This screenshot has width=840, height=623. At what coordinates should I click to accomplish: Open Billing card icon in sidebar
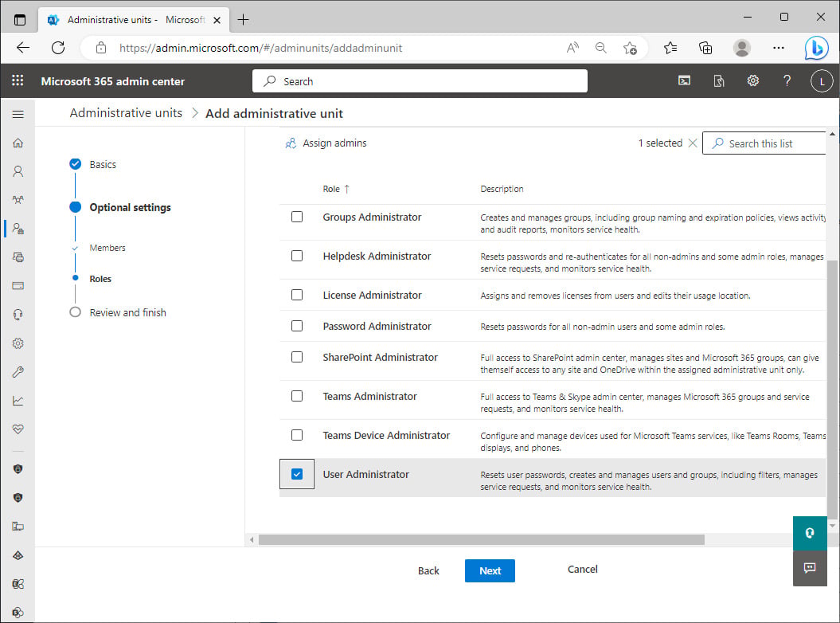18,286
